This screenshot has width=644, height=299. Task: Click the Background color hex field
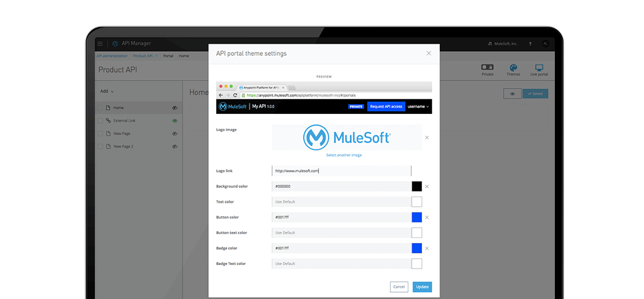point(342,186)
